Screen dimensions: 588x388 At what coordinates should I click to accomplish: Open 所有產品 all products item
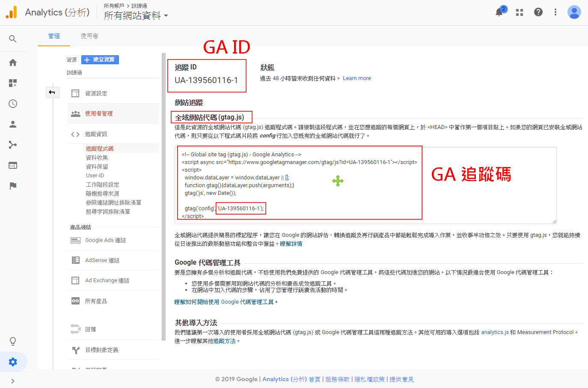113,301
